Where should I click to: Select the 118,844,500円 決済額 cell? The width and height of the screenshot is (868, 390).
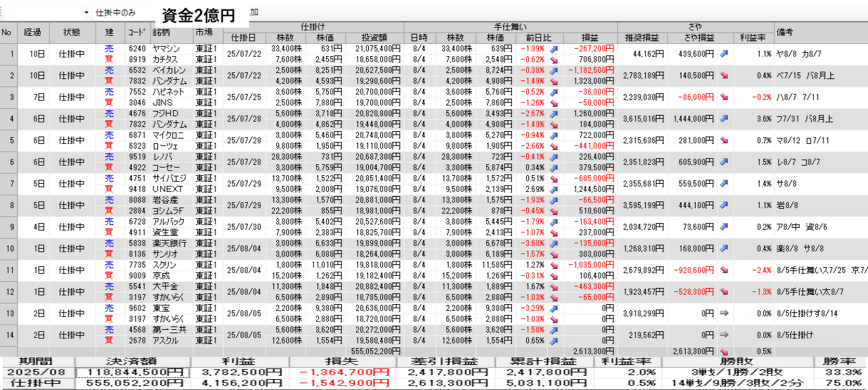tap(133, 372)
